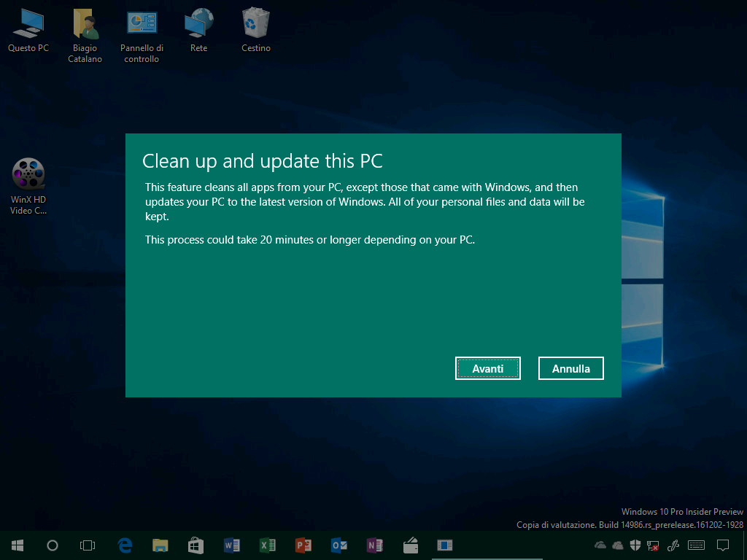This screenshot has width=747, height=560.
Task: Select the Questo PC desktop icon
Action: click(x=28, y=31)
